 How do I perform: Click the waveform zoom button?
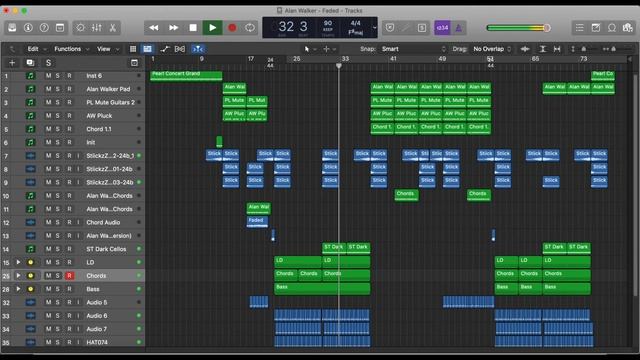coord(525,49)
